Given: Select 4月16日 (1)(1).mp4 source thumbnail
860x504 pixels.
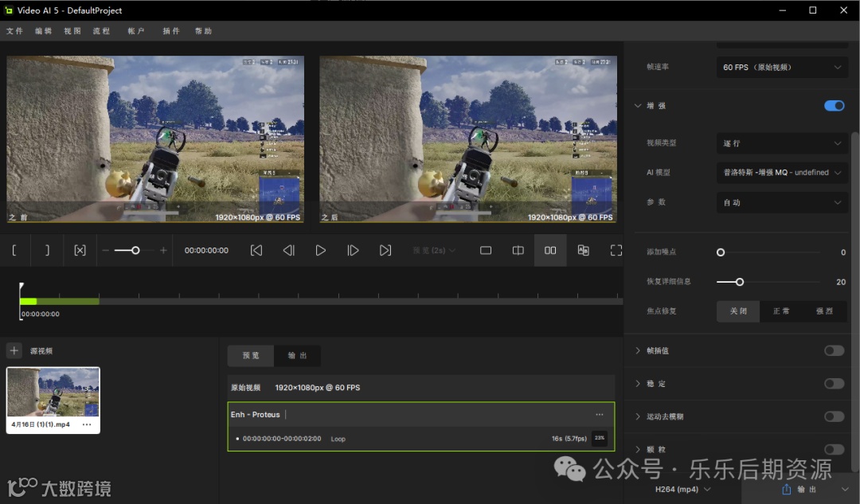Looking at the screenshot, I should point(53,400).
